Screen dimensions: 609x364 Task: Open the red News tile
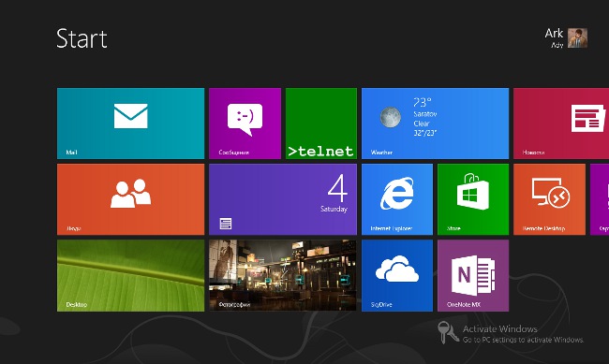pyautogui.click(x=561, y=124)
